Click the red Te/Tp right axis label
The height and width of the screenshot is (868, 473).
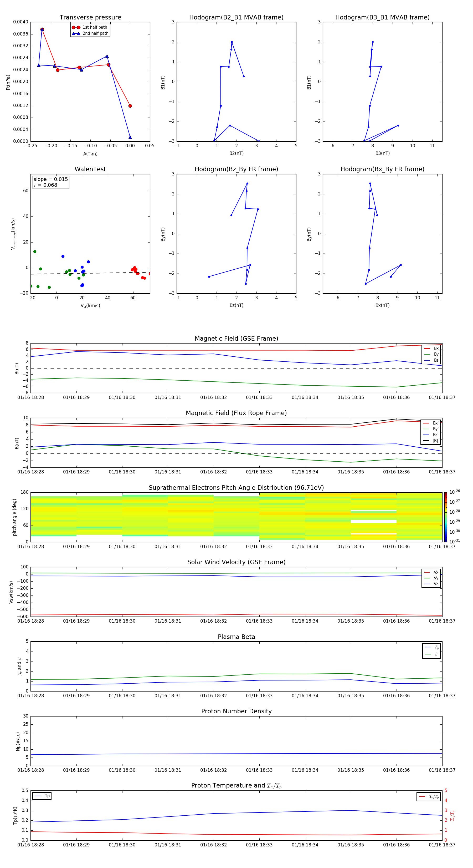click(x=453, y=816)
